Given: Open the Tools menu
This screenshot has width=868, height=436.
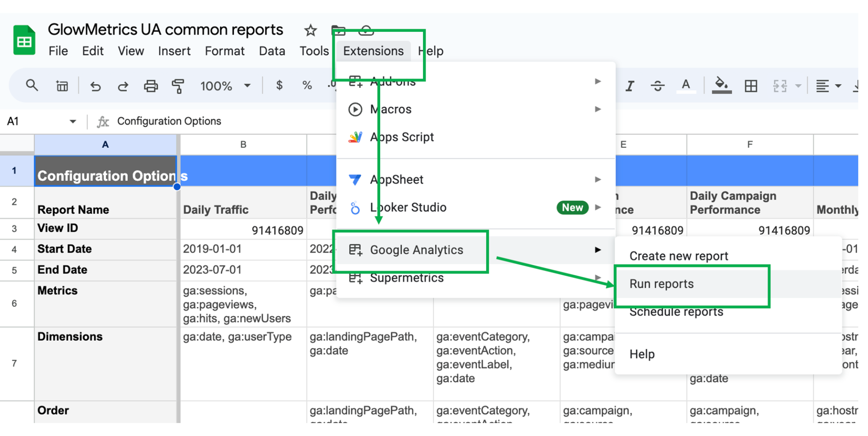Looking at the screenshot, I should pyautogui.click(x=314, y=51).
